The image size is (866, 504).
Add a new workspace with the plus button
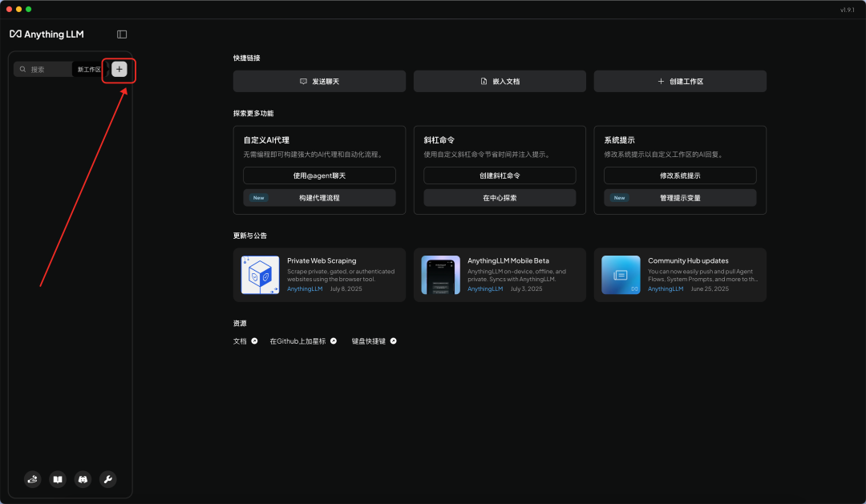click(x=119, y=69)
